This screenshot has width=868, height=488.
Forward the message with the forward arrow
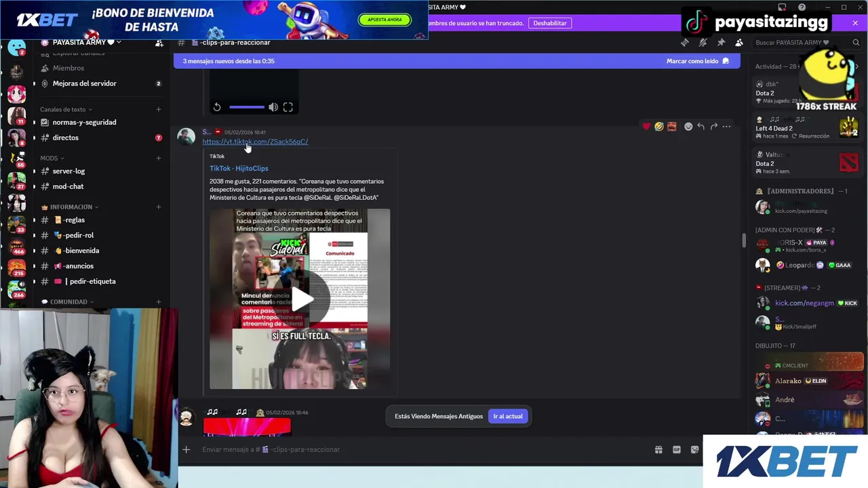point(713,126)
